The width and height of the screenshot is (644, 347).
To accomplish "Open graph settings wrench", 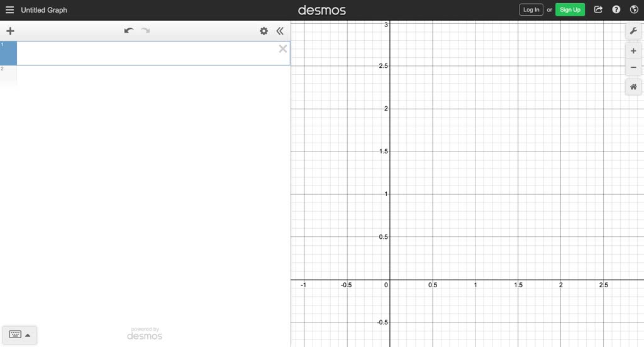I will [x=633, y=31].
